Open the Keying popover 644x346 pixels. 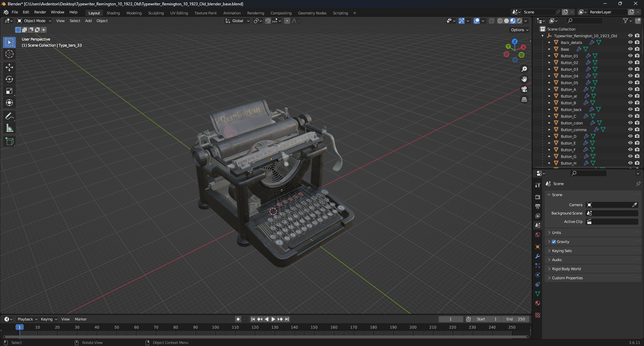click(x=49, y=319)
